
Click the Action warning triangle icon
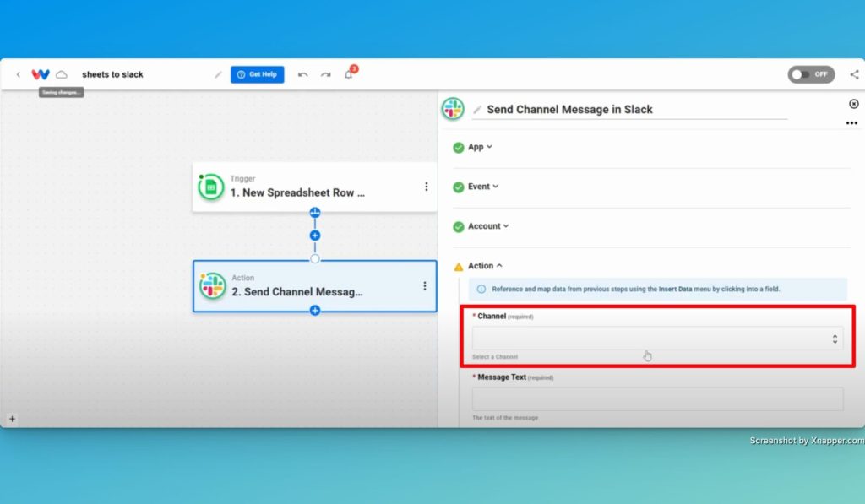coord(458,267)
